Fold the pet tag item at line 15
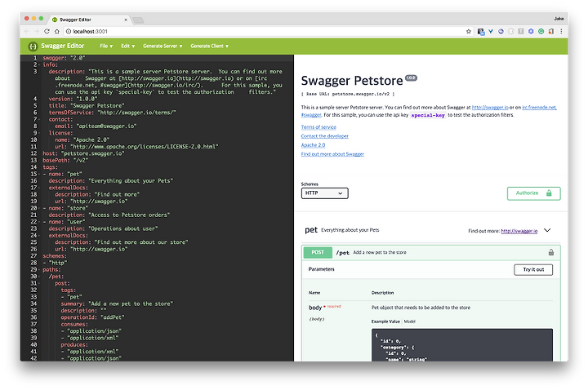Image resolution: width=588 pixels, height=390 pixels. point(39,175)
